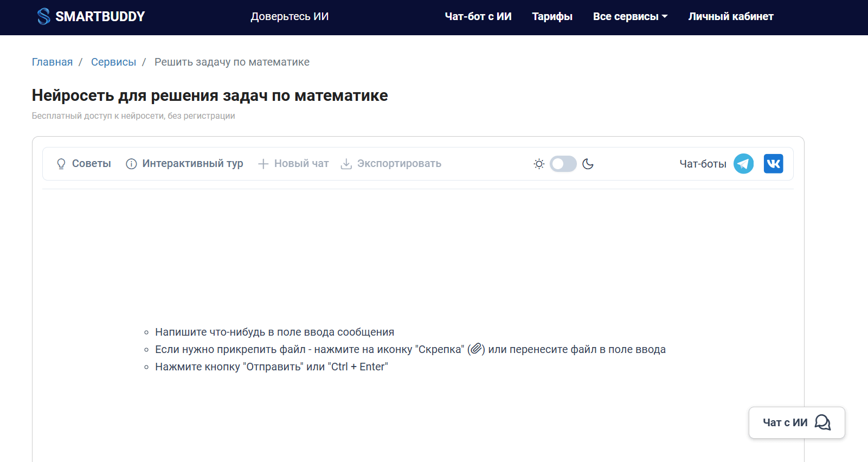Screen dimensions: 868x462
Task: Follow the Сервисы breadcrumb link
Action: pos(113,62)
